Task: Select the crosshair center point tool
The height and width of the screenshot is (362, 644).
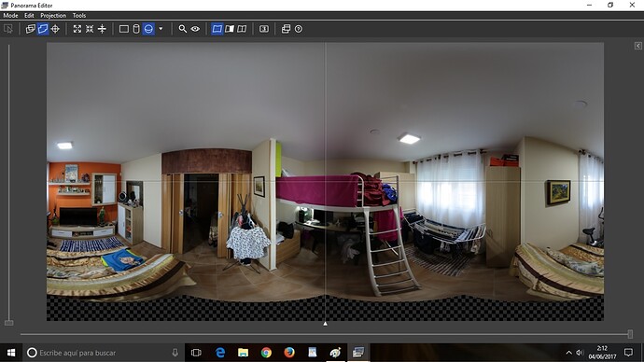Action: 55,29
